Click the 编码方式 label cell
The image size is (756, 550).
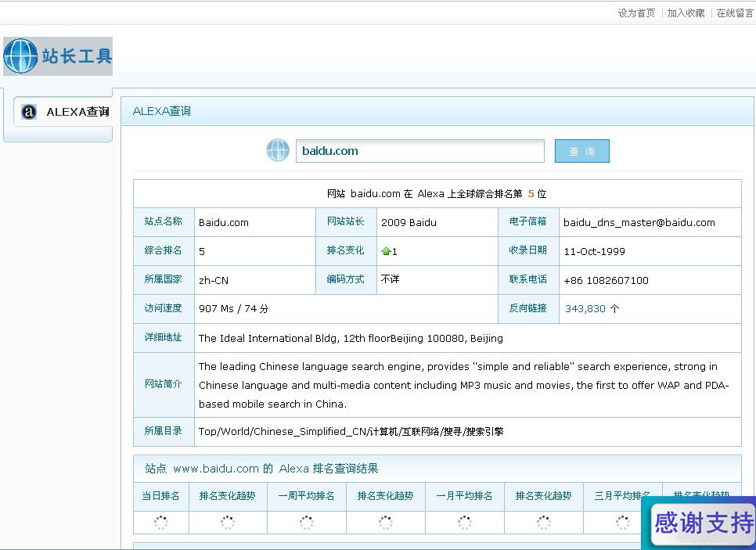point(346,279)
